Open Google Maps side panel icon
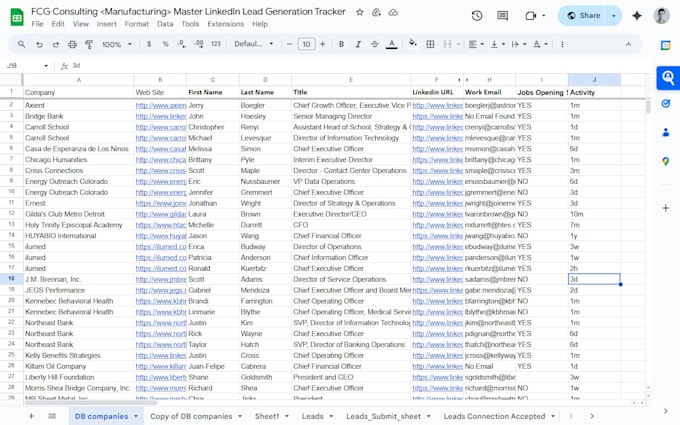The image size is (680, 425). (666, 162)
